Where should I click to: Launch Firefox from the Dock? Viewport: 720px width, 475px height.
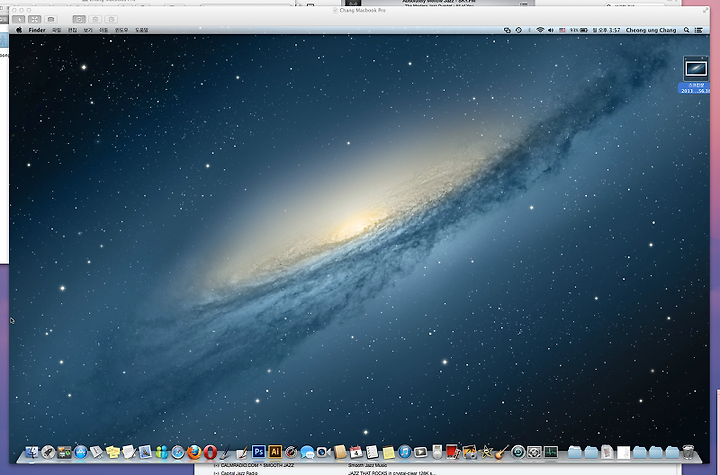pyautogui.click(x=194, y=452)
